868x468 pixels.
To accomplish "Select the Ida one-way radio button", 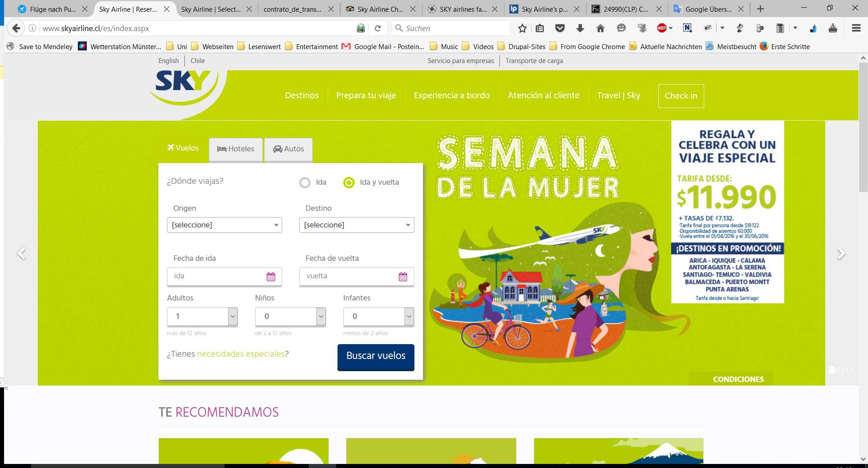I will pyautogui.click(x=305, y=182).
